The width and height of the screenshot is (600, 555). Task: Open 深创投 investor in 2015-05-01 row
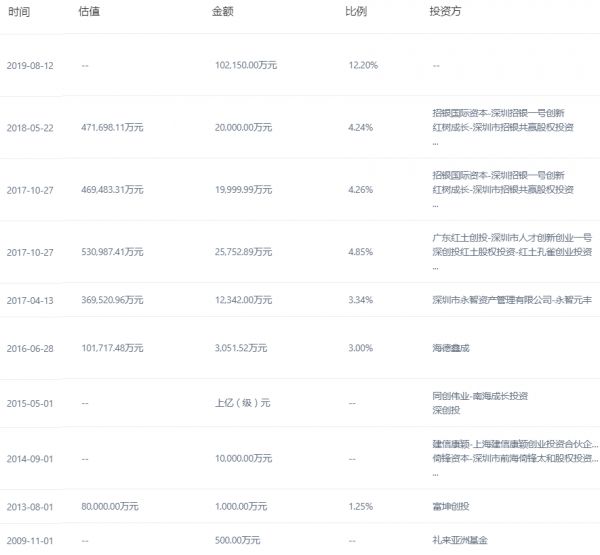(x=446, y=411)
